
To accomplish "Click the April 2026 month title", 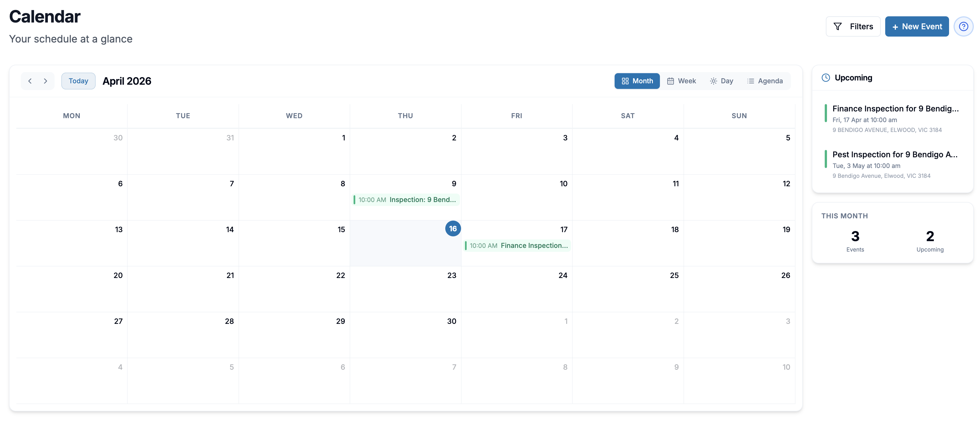I will click(127, 81).
